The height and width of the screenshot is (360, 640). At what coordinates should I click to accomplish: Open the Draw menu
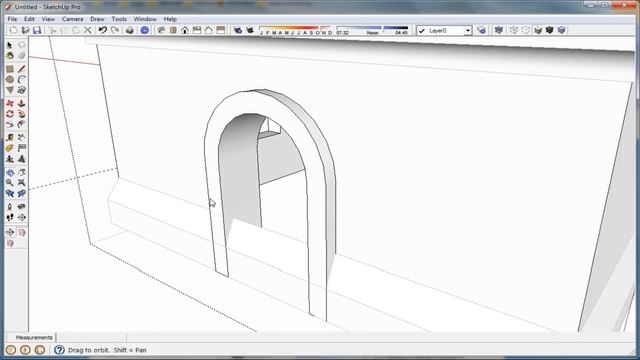pyautogui.click(x=97, y=19)
